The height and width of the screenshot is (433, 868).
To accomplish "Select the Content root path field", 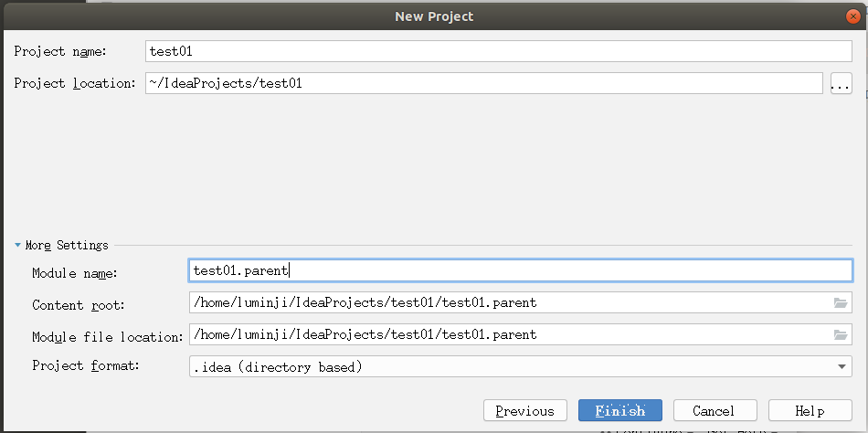I will (507, 302).
